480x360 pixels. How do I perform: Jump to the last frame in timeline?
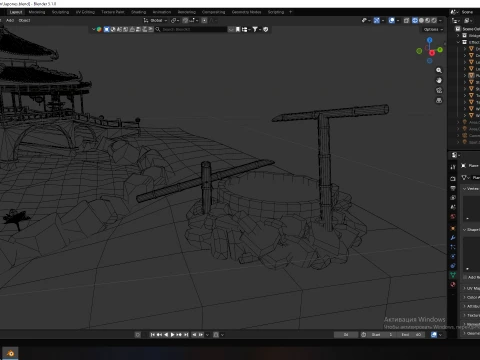pos(186,335)
